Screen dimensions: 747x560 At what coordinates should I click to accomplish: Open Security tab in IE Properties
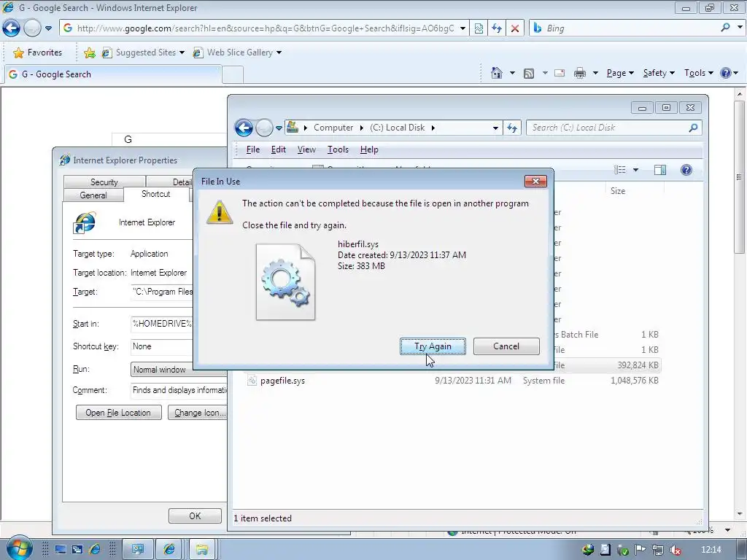point(104,182)
